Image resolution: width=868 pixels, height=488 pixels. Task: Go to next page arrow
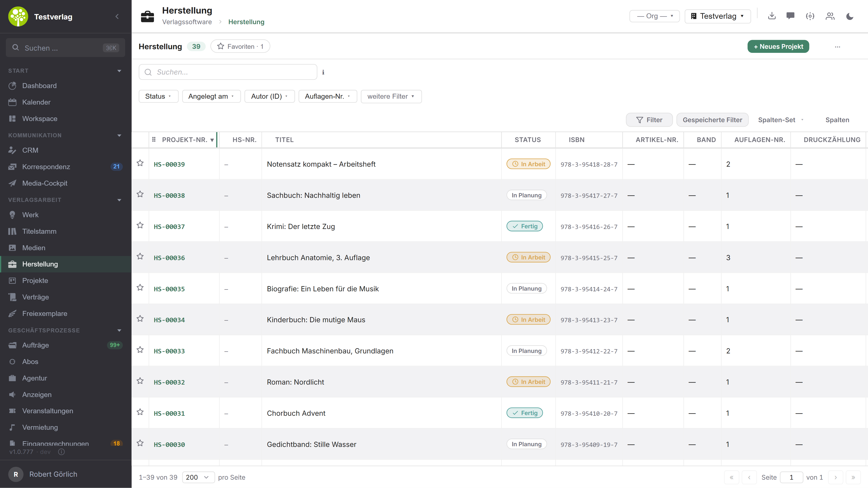[835, 477]
